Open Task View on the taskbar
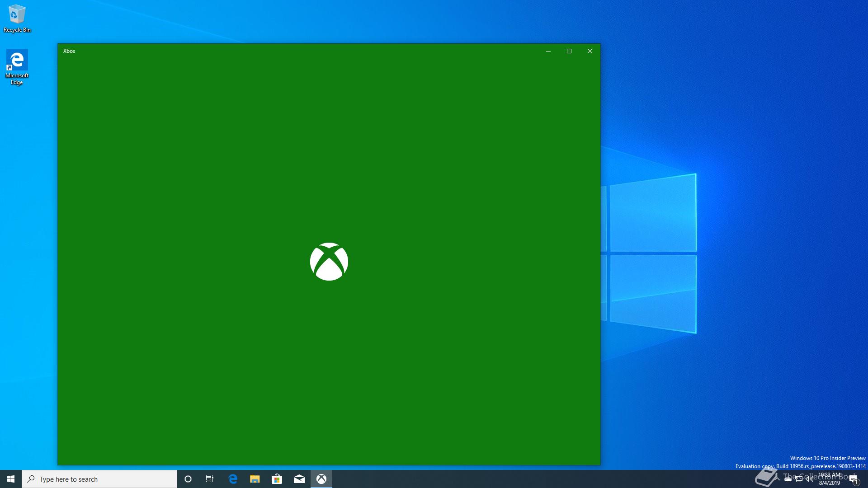 pyautogui.click(x=210, y=479)
